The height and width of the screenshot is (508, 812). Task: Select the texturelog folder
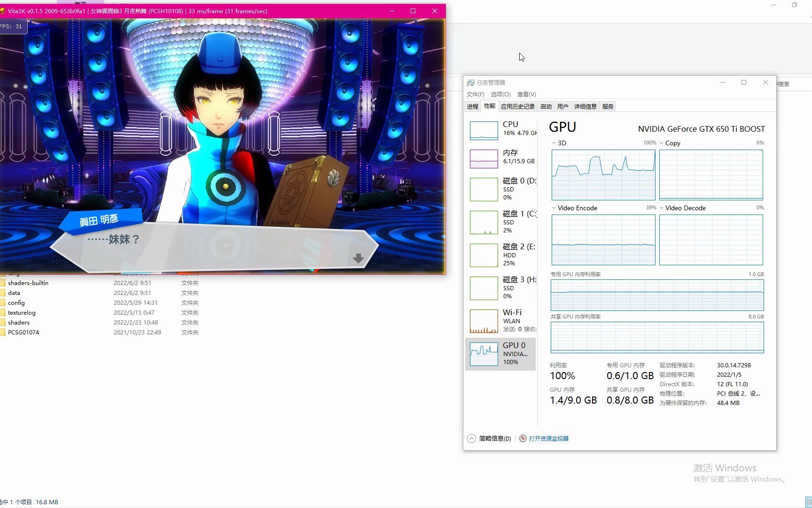(x=22, y=313)
